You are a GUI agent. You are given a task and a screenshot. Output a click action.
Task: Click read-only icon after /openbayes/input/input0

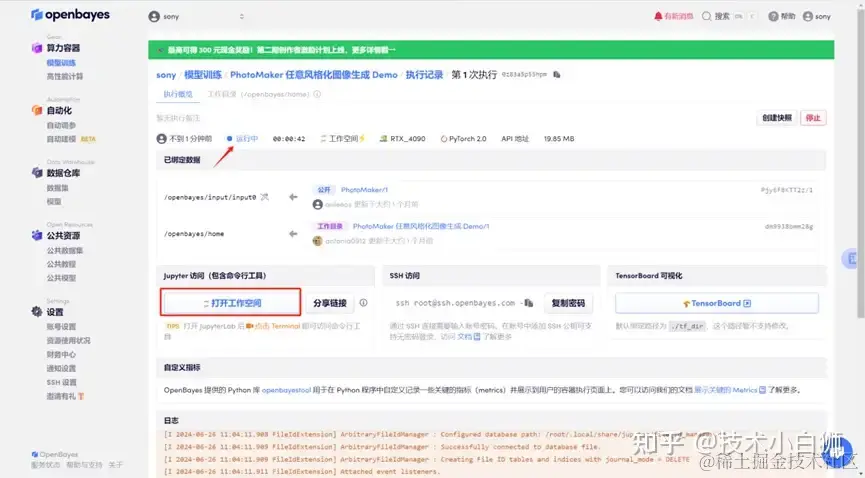pos(265,196)
